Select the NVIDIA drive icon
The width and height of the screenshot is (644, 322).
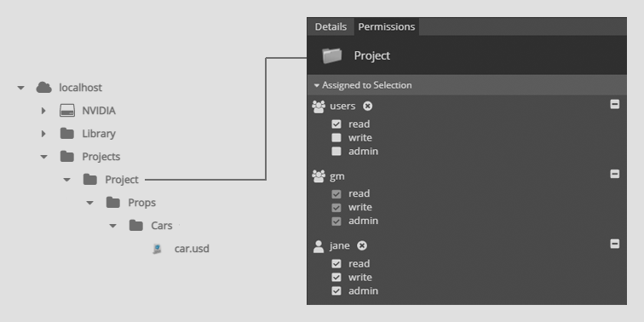[x=67, y=111]
